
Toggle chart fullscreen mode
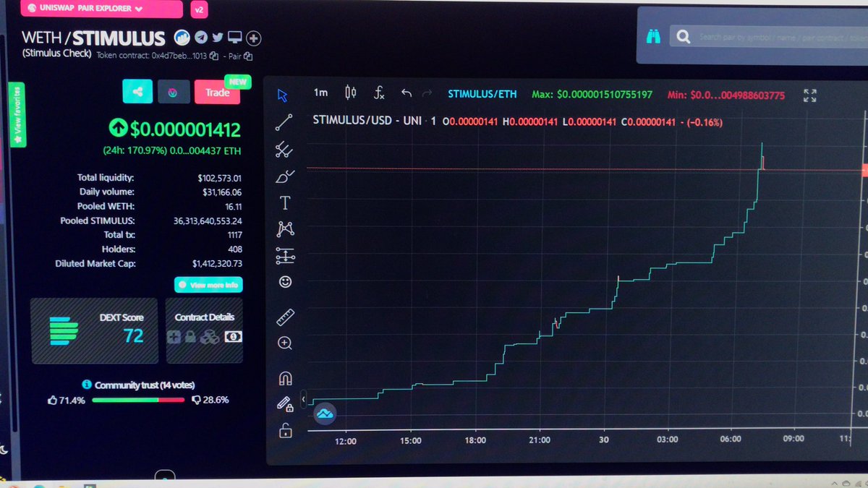(x=810, y=95)
